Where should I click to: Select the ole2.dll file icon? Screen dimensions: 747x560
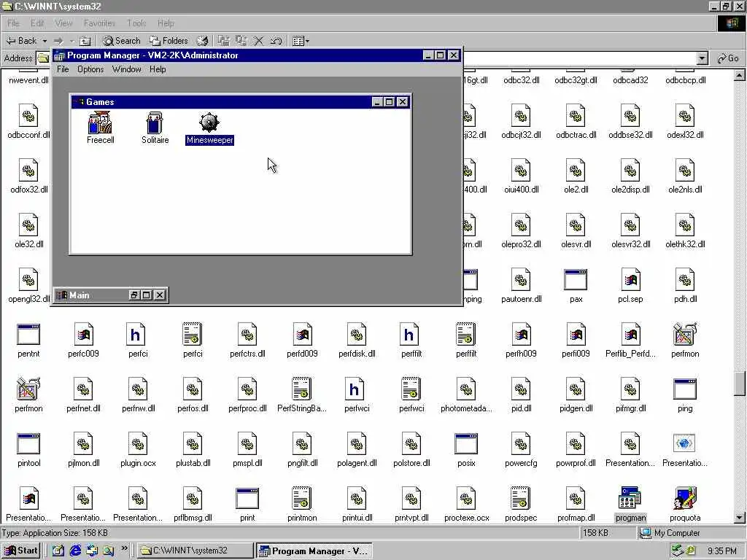tap(576, 170)
